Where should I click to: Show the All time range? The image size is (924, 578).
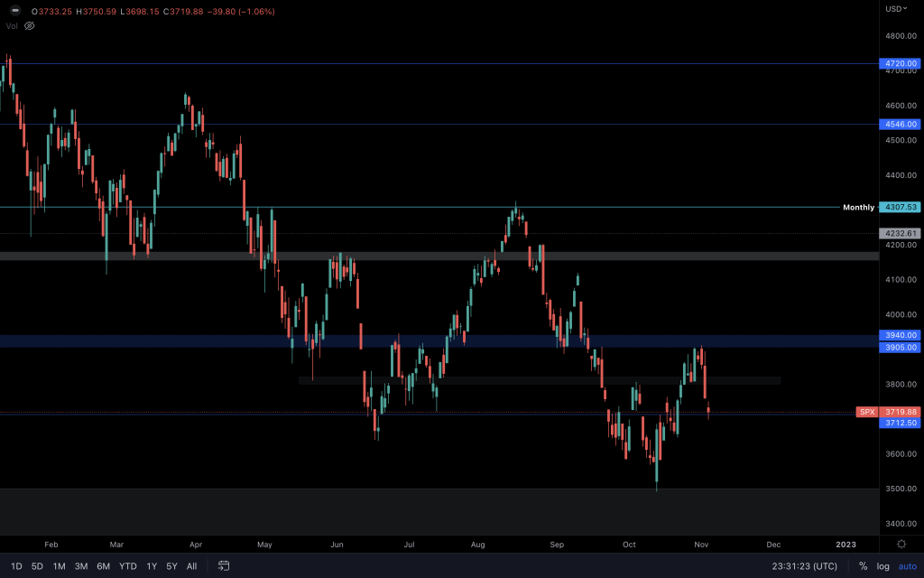point(191,566)
